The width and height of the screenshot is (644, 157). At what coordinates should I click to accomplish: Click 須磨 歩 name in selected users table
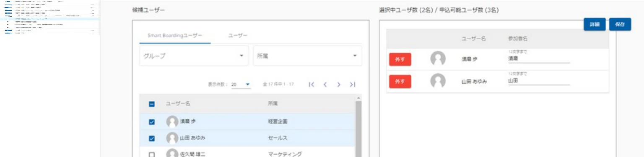[x=470, y=59]
